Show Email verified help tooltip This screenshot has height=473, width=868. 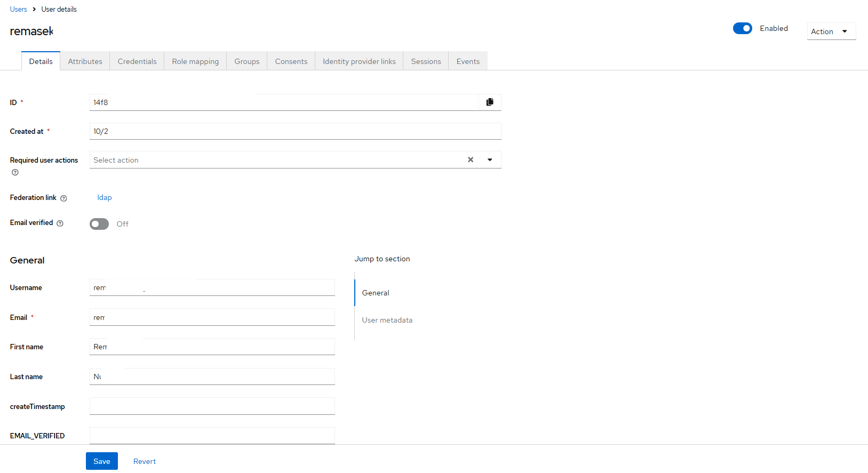click(x=60, y=223)
